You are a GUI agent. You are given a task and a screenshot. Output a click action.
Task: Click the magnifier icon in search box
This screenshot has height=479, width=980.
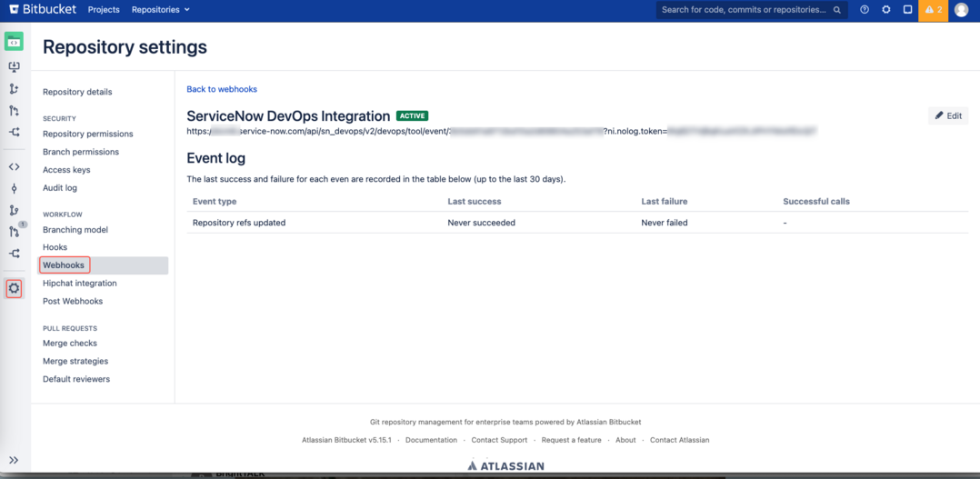pos(837,10)
